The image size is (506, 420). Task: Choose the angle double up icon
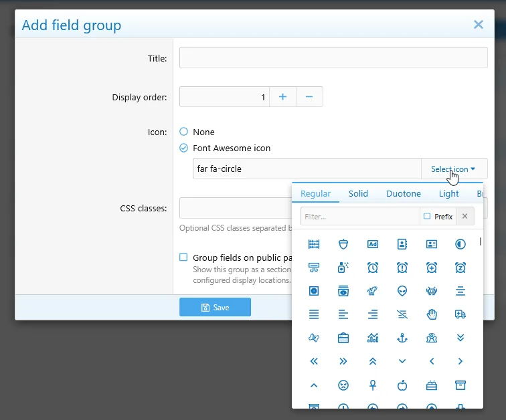pyautogui.click(x=373, y=361)
